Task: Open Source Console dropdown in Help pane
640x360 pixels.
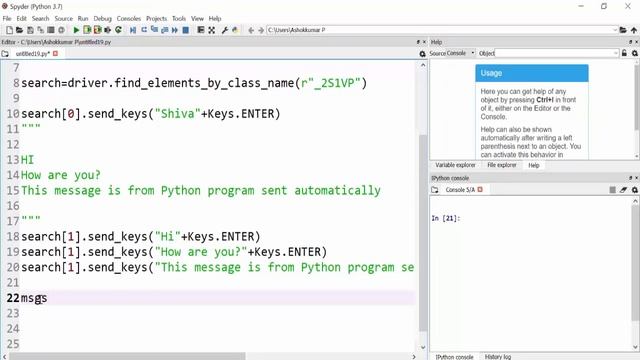Action: point(460,53)
